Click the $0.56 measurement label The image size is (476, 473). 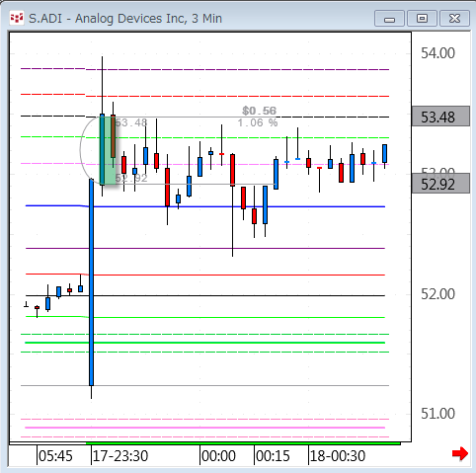coord(260,111)
